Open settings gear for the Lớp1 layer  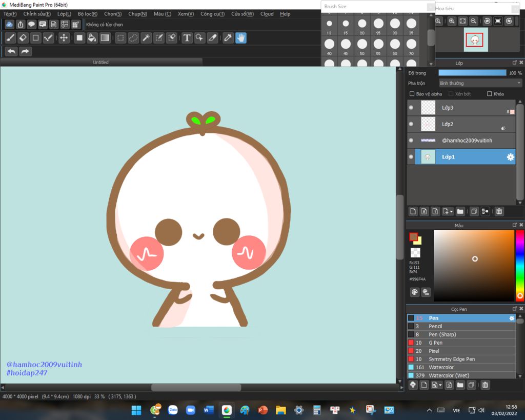[510, 157]
